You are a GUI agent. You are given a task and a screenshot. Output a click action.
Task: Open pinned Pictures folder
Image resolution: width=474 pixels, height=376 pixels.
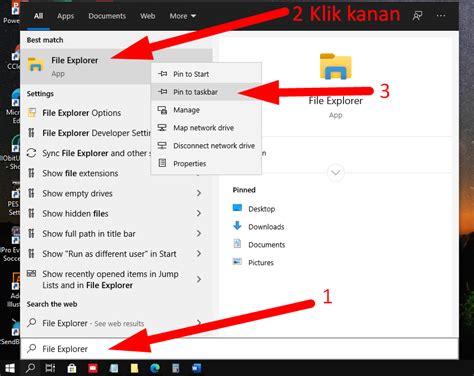pyautogui.click(x=261, y=263)
